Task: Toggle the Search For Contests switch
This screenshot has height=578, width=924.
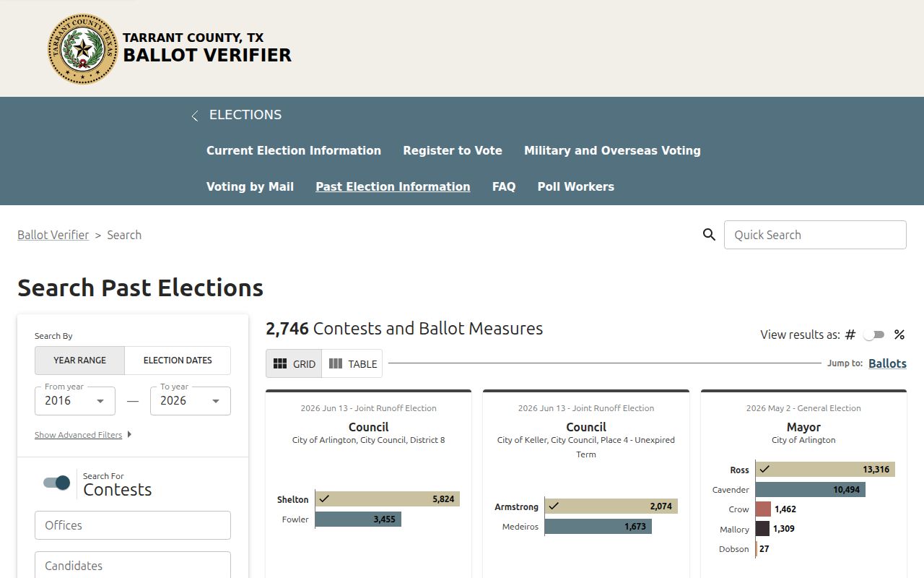Action: click(x=56, y=483)
